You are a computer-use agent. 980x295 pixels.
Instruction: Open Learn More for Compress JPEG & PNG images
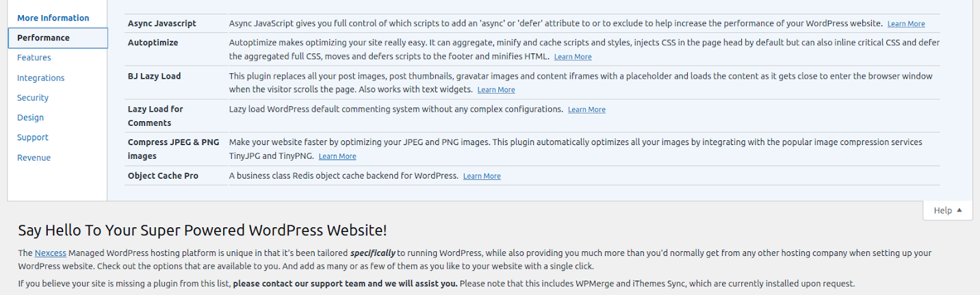coord(337,157)
